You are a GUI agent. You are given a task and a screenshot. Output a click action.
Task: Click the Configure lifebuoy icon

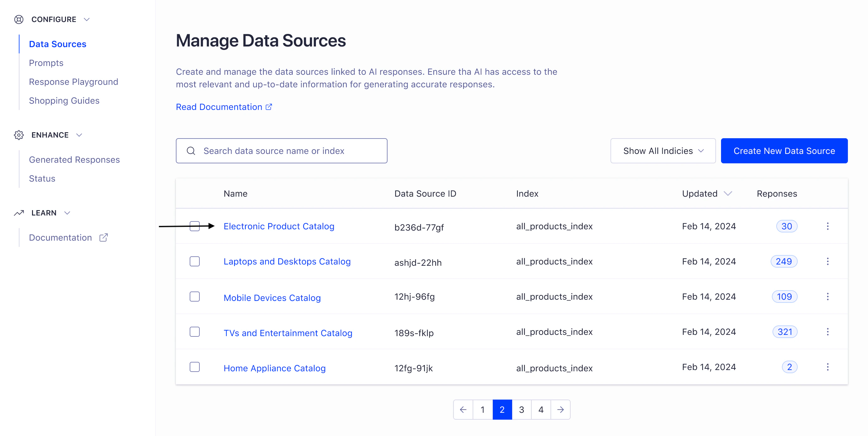coord(19,19)
